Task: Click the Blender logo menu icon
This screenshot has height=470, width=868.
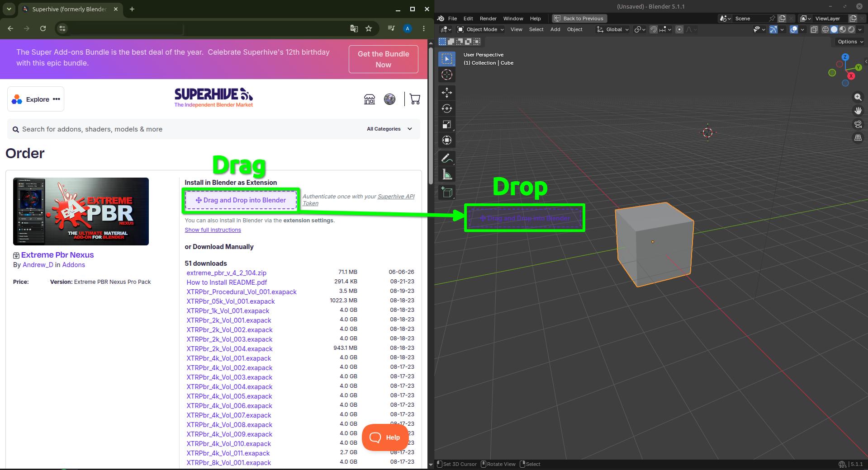Action: coord(441,19)
